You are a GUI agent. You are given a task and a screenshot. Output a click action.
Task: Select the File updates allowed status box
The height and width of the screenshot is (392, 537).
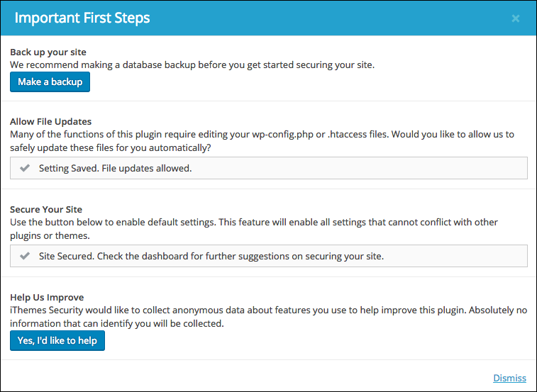[x=269, y=168]
